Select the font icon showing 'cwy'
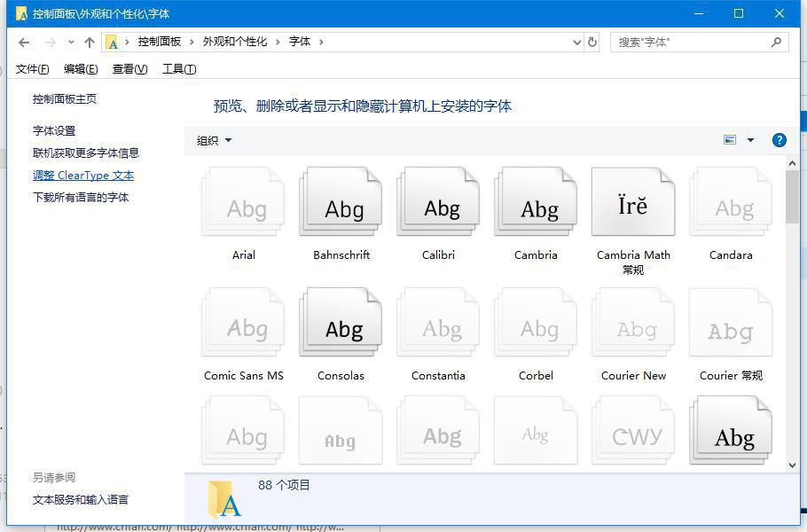807x532 pixels. [633, 431]
